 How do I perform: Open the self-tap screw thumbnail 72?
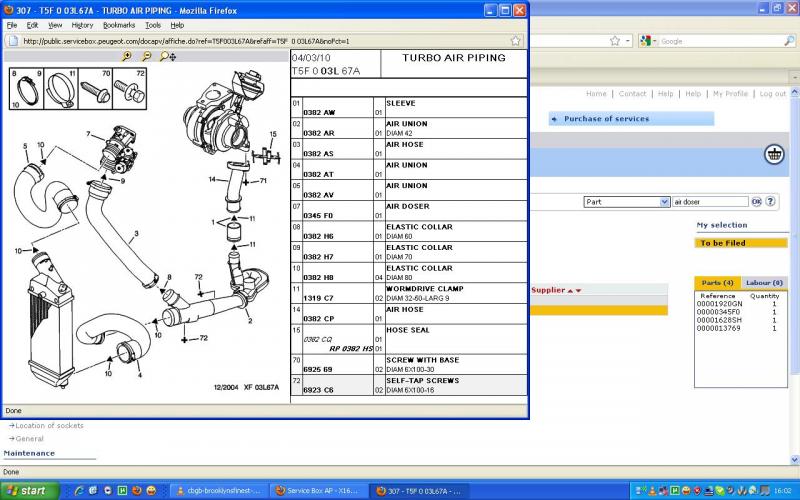click(x=130, y=89)
